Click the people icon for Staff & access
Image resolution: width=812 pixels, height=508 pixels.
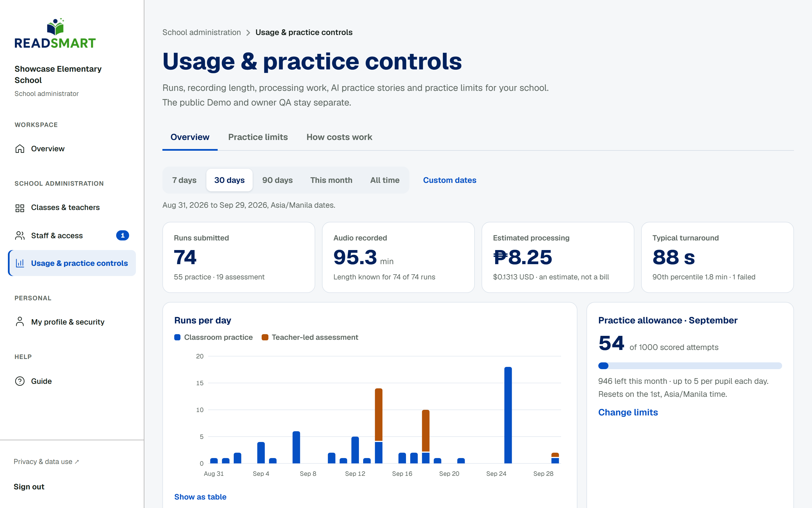pyautogui.click(x=20, y=236)
